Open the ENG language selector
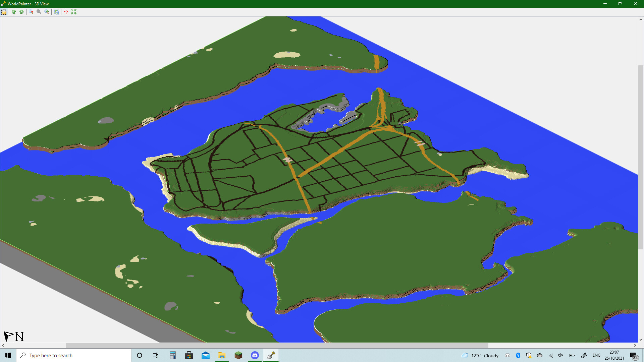 tap(597, 356)
